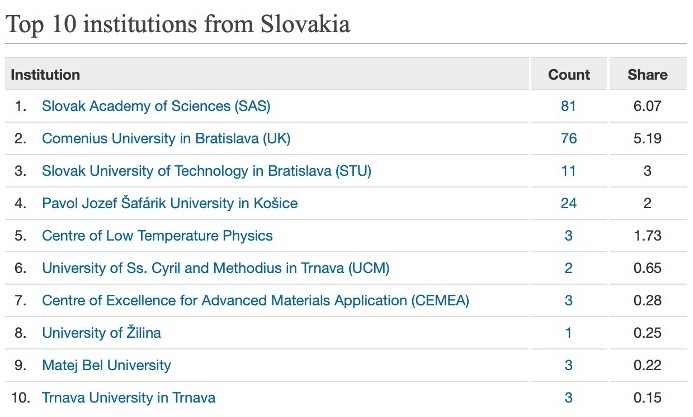Open University of Ss. Cyril and Methodius link
The image size is (693, 417).
click(x=216, y=268)
